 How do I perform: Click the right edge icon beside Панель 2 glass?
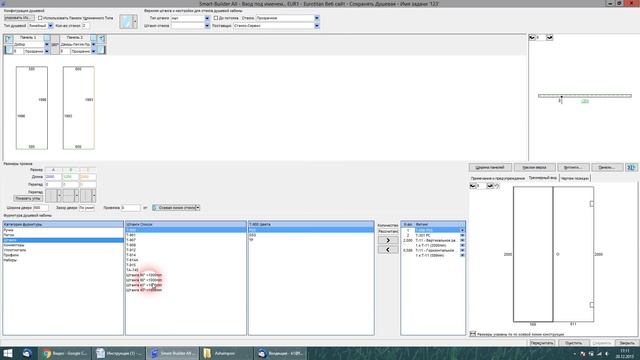102,51
